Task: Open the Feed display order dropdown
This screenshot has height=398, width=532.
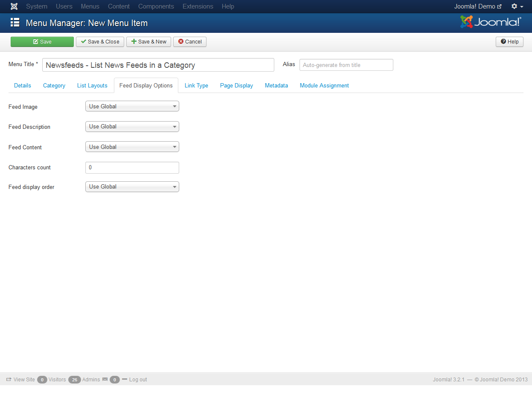Action: [132, 187]
